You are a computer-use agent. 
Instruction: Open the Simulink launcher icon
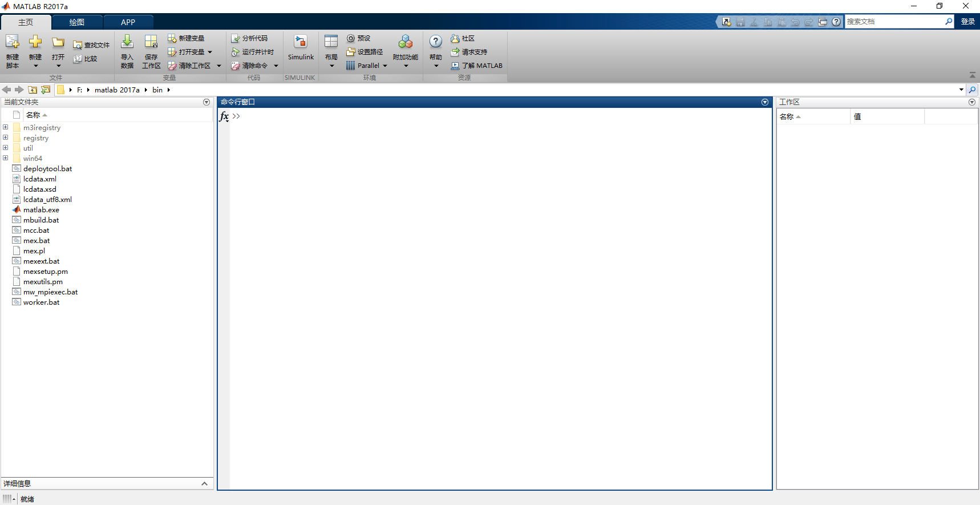coord(301,42)
